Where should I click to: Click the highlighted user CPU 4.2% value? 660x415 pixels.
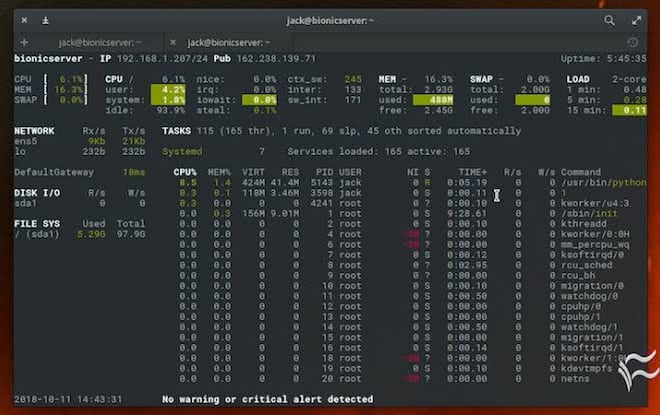[x=168, y=90]
